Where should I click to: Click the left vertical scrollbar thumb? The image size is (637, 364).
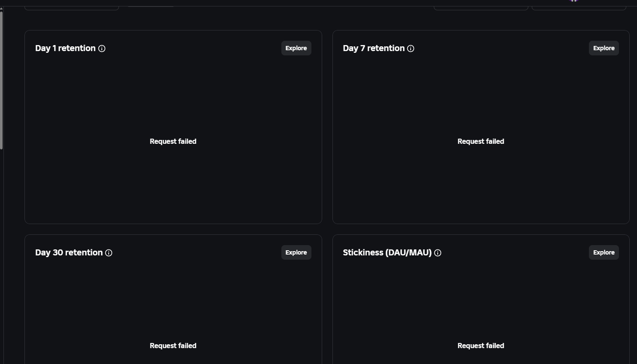point(1,81)
